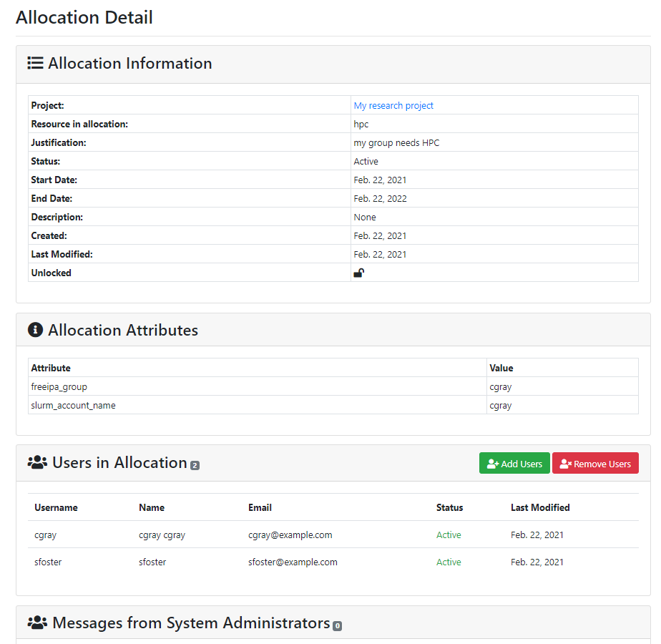661x644 pixels.
Task: Click the messages count badge showing 0
Action: click(x=337, y=626)
